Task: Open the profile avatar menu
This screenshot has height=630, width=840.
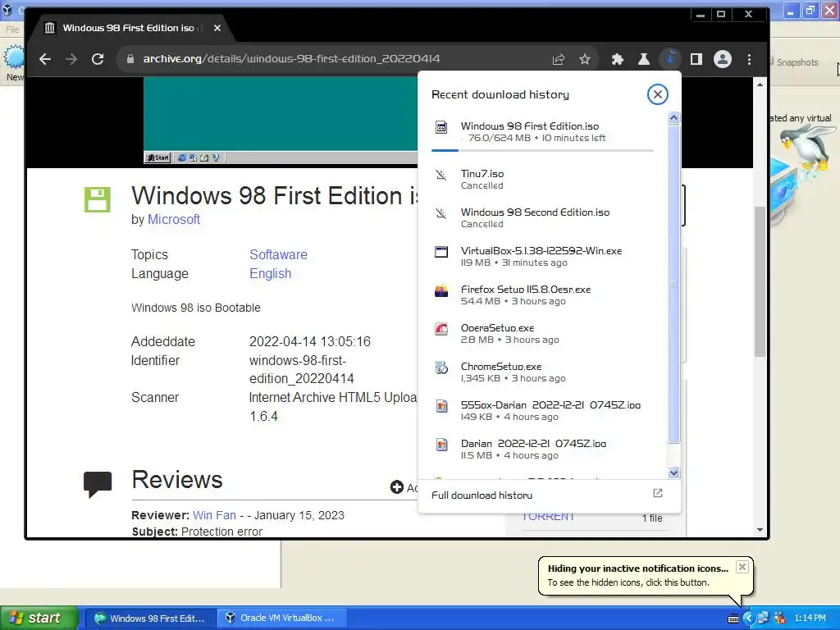Action: (x=723, y=59)
